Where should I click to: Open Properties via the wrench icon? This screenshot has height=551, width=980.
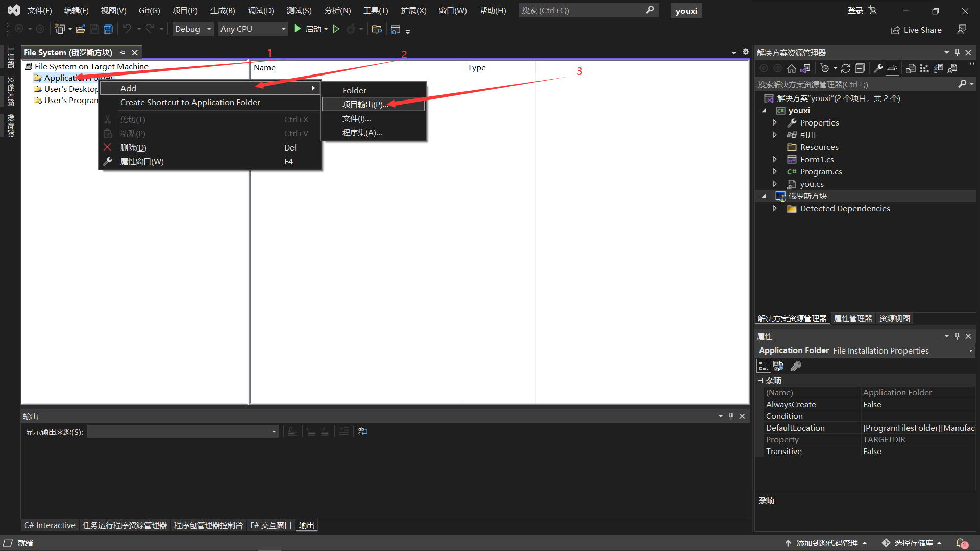click(x=878, y=68)
